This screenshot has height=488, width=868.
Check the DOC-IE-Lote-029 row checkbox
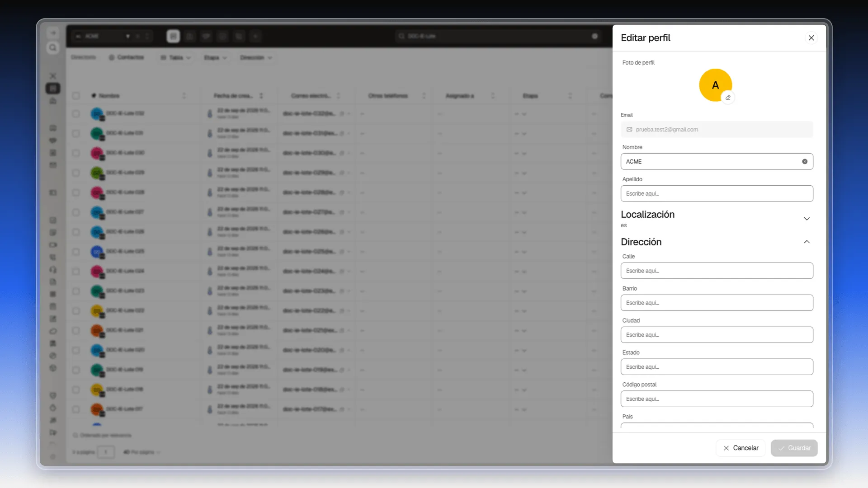(76, 173)
